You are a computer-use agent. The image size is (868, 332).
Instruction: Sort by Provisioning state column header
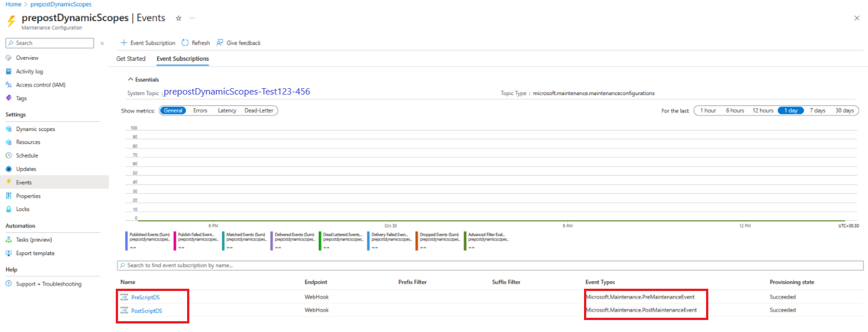(x=792, y=282)
